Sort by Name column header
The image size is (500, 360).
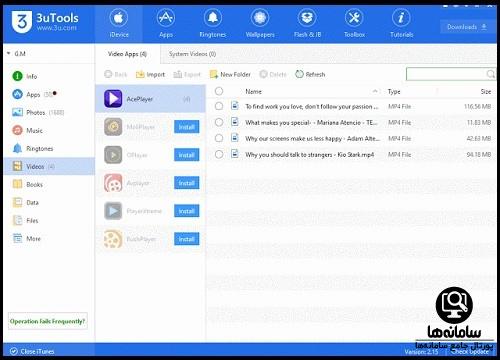(253, 91)
